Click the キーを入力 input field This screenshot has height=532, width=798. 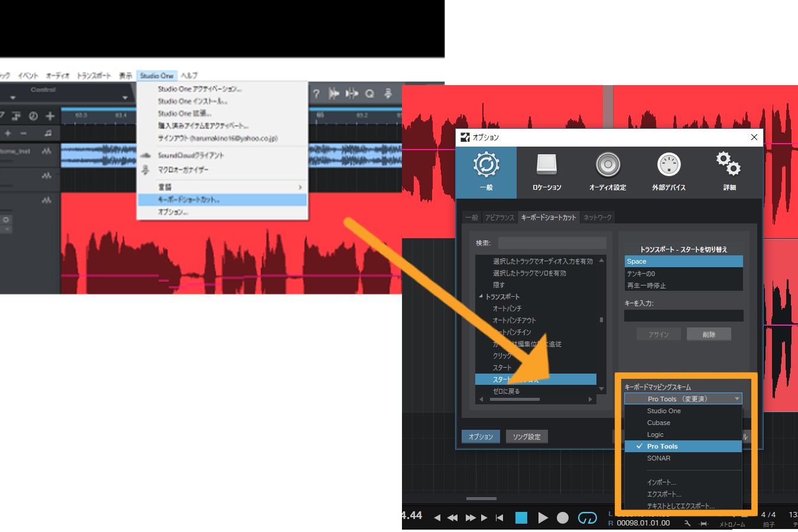[684, 316]
